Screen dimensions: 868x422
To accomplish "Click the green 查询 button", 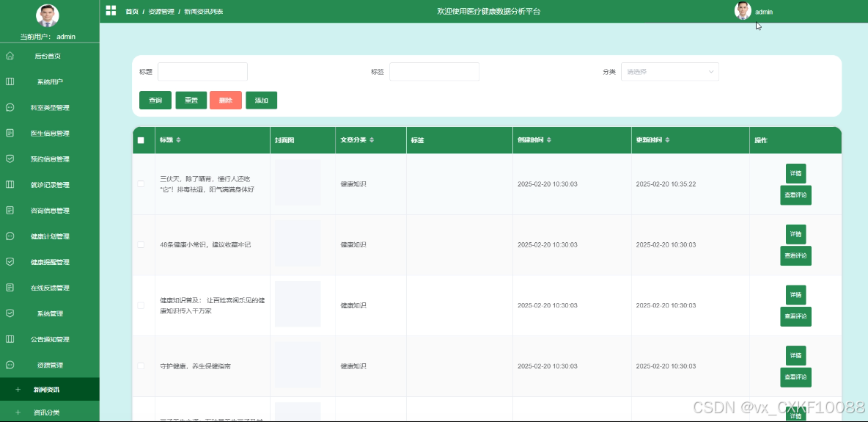I will pyautogui.click(x=155, y=101).
